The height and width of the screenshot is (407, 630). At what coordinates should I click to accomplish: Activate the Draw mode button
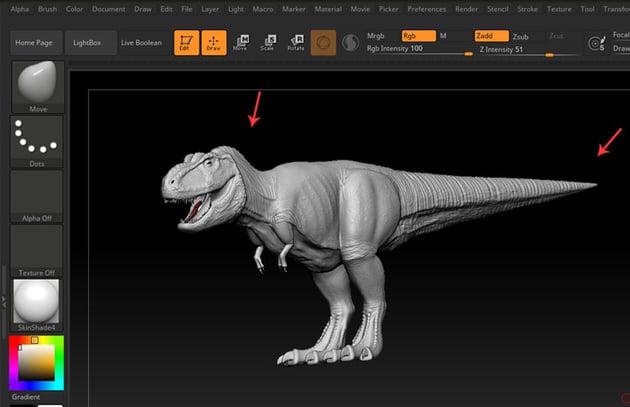click(x=214, y=43)
